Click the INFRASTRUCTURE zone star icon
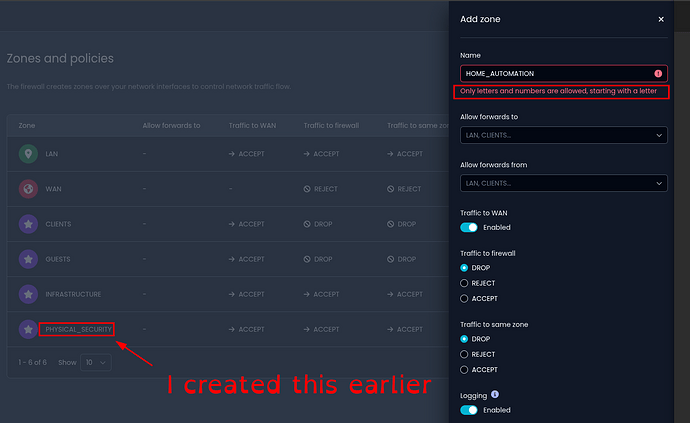Viewport: 690px width, 423px height. tap(28, 294)
